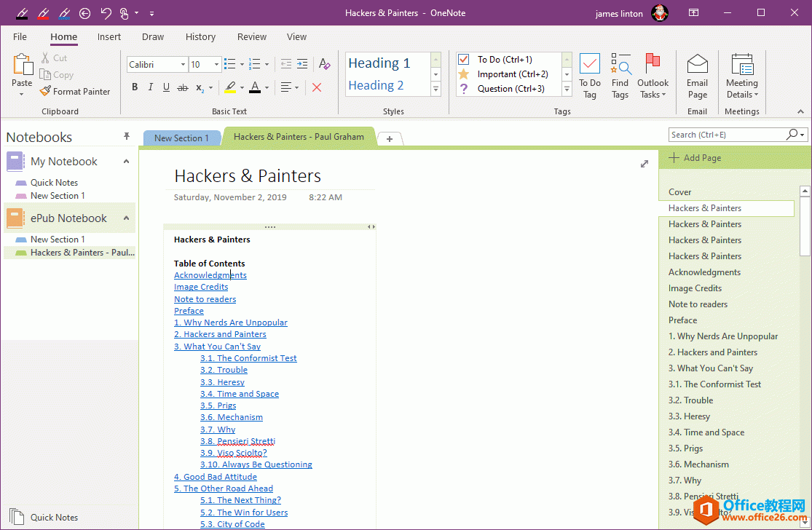
Task: Click the Find Tags icon
Action: coord(620,73)
